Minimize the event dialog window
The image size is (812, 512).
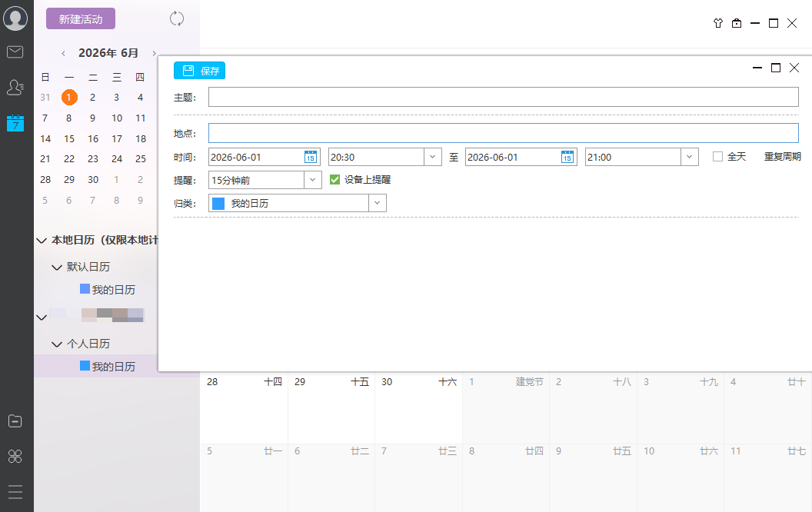point(757,68)
